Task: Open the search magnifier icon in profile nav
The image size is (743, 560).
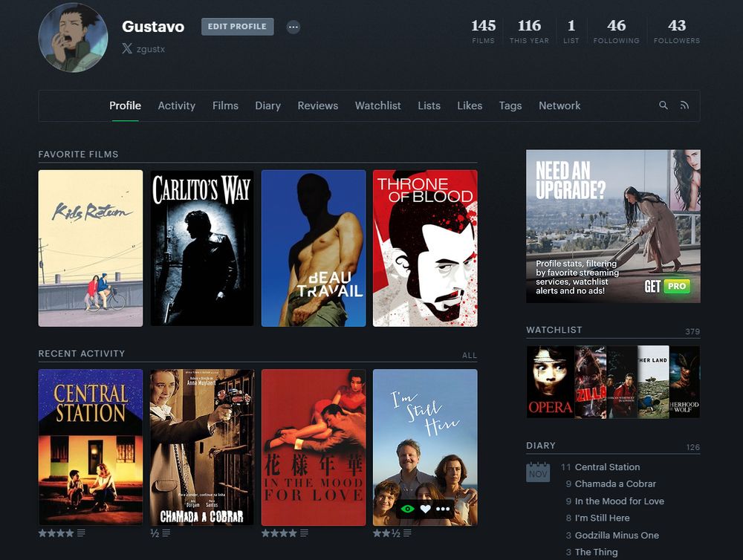Action: click(663, 105)
